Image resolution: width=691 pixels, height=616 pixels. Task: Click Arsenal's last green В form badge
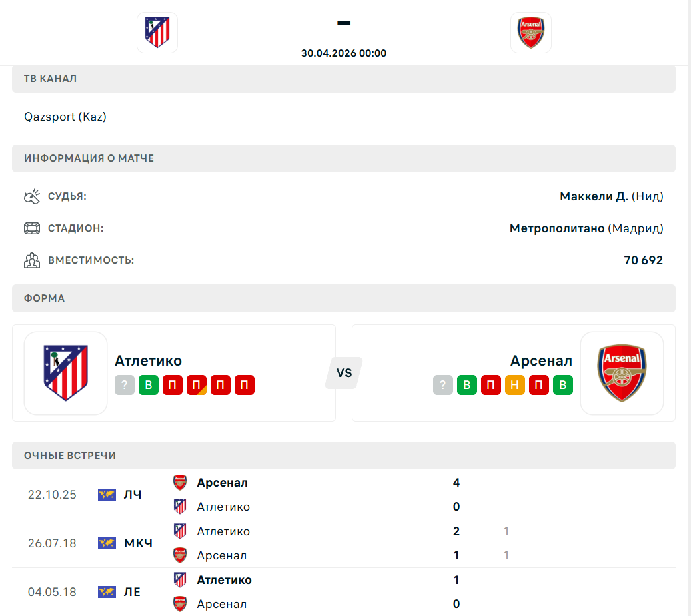pyautogui.click(x=563, y=385)
